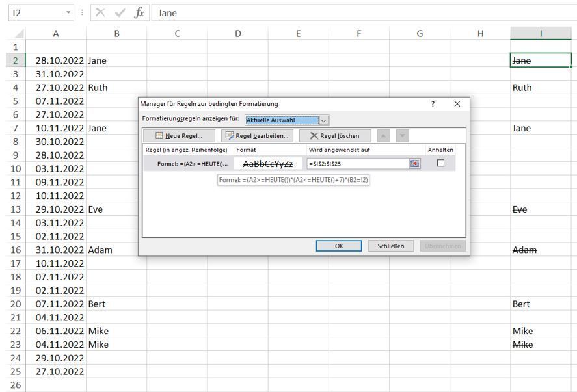Screen dimensions: 577x392
Task: Click the Neue Regel button
Action: pos(179,136)
